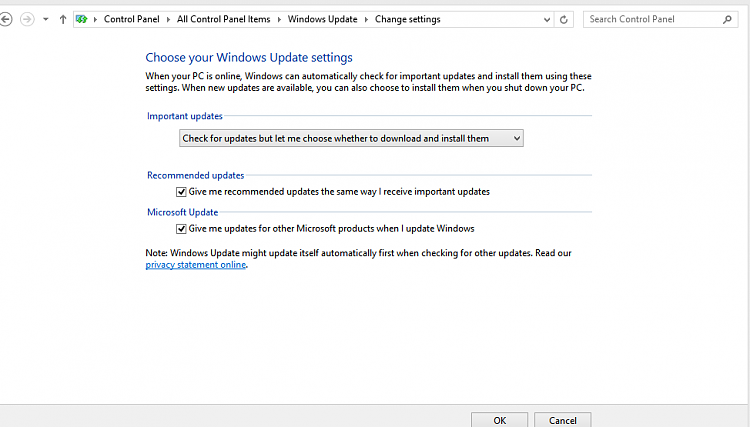Select All Control Panel Items breadcrumb

tap(223, 19)
